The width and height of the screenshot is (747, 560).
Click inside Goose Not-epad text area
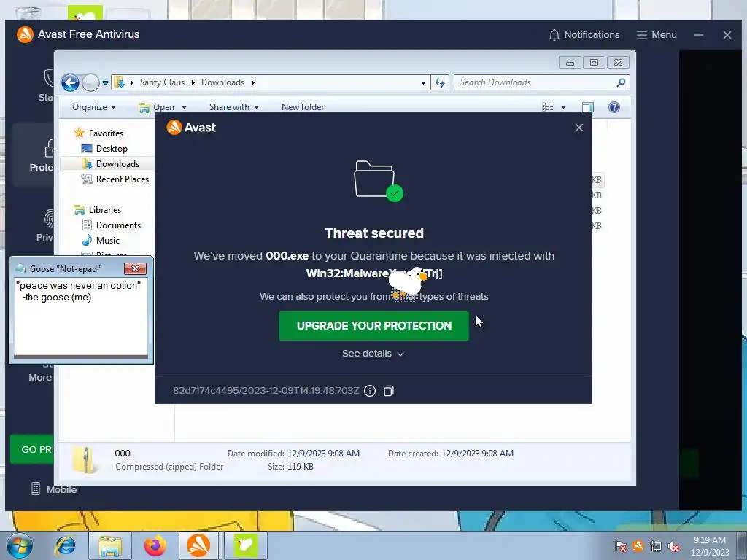click(80, 316)
